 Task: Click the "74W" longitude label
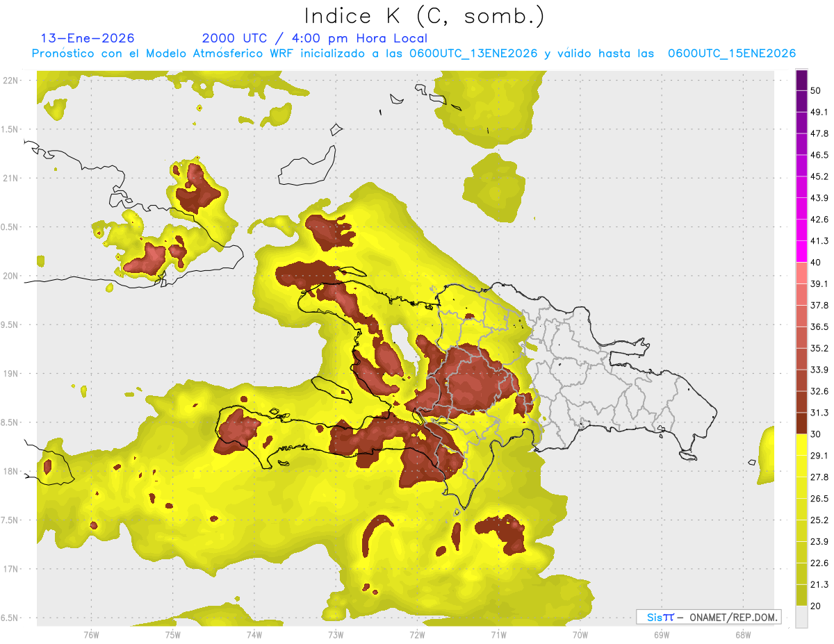254,634
